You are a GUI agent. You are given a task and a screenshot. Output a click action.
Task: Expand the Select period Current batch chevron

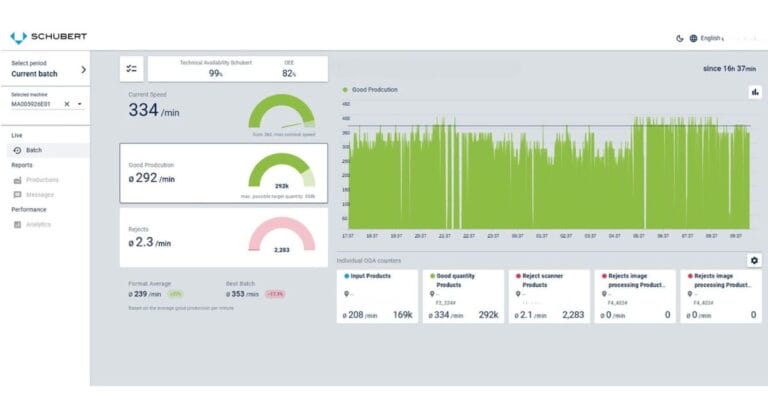(x=83, y=69)
